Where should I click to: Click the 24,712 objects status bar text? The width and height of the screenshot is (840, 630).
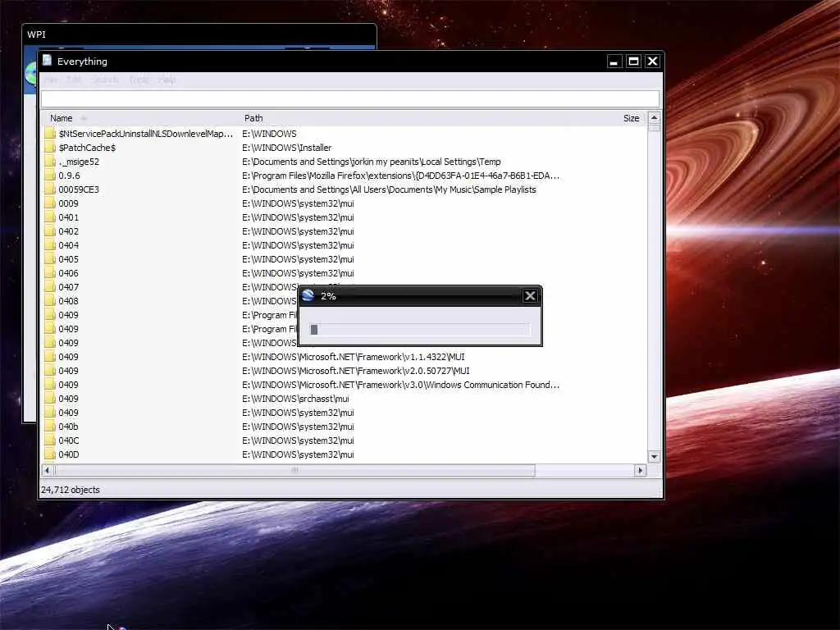tap(71, 490)
